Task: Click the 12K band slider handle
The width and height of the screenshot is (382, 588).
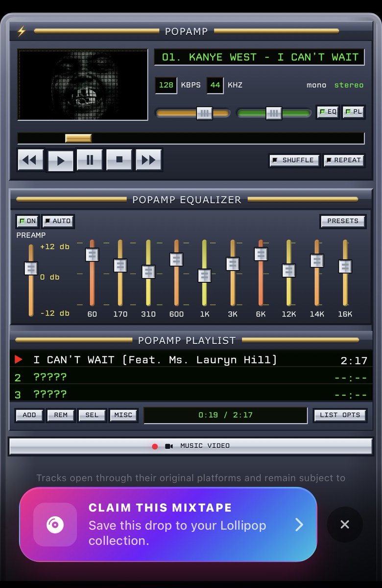Action: click(x=289, y=271)
